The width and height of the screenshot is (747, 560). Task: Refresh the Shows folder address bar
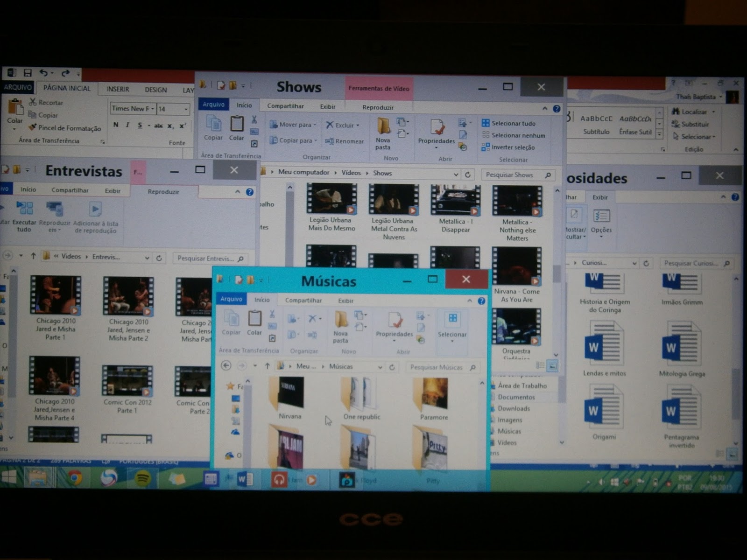point(468,175)
